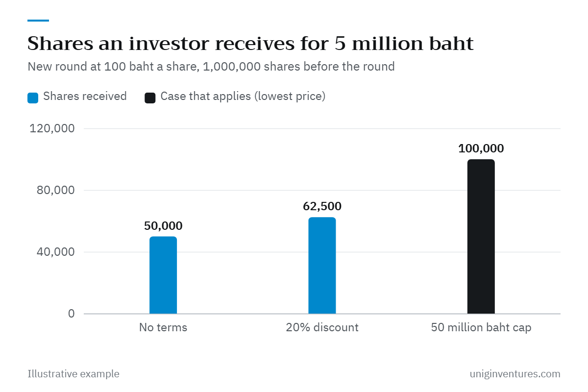This screenshot has width=588, height=392.
Task: Click the 100,000 value label
Action: pos(481,148)
